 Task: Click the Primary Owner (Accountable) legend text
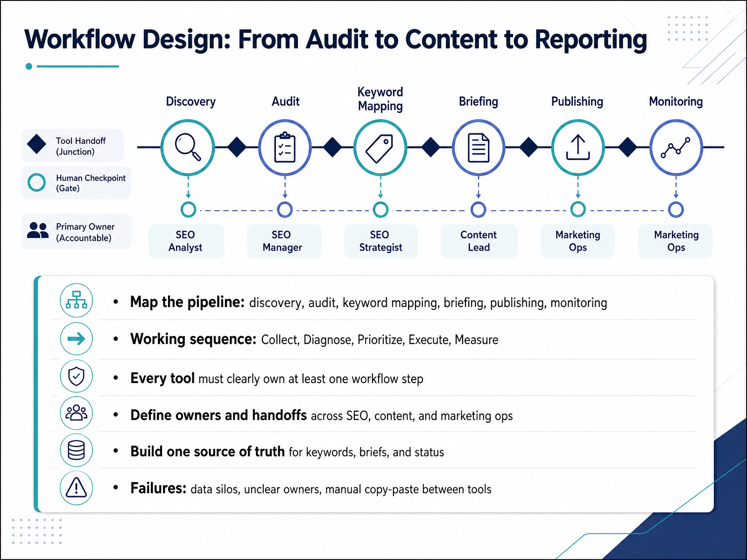coord(85,232)
